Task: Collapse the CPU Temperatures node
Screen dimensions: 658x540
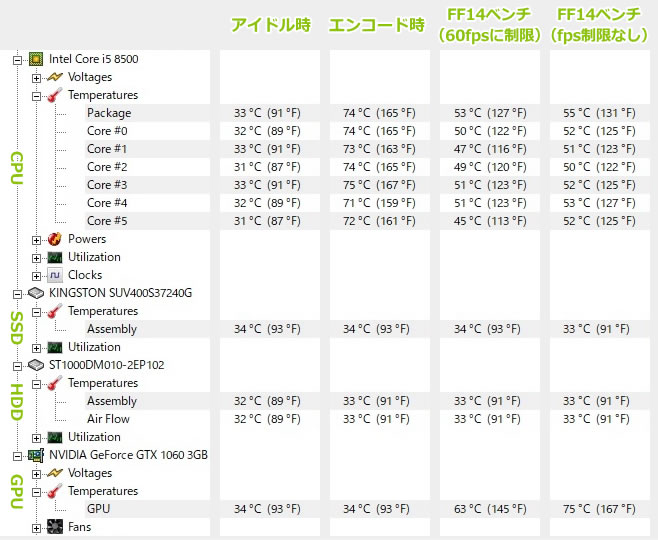Action: coord(37,96)
